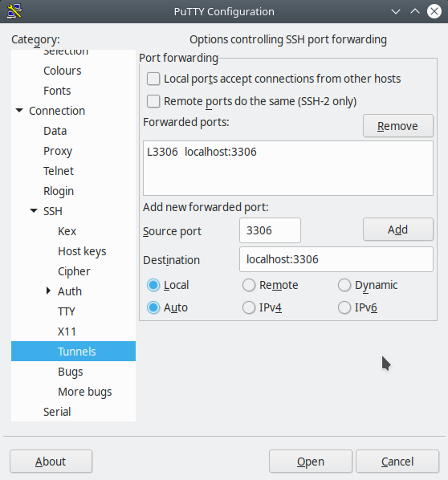Click the title bar up-chevron maximize button

click(415, 11)
